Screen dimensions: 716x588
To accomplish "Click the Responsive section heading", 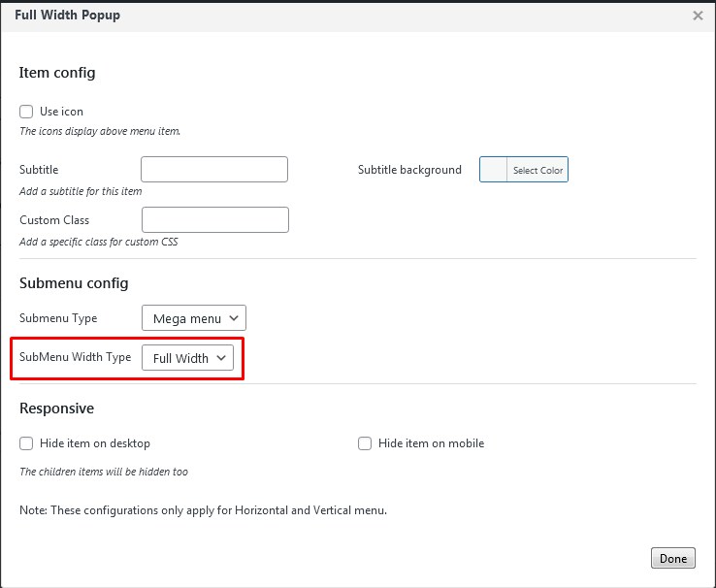I will click(56, 408).
